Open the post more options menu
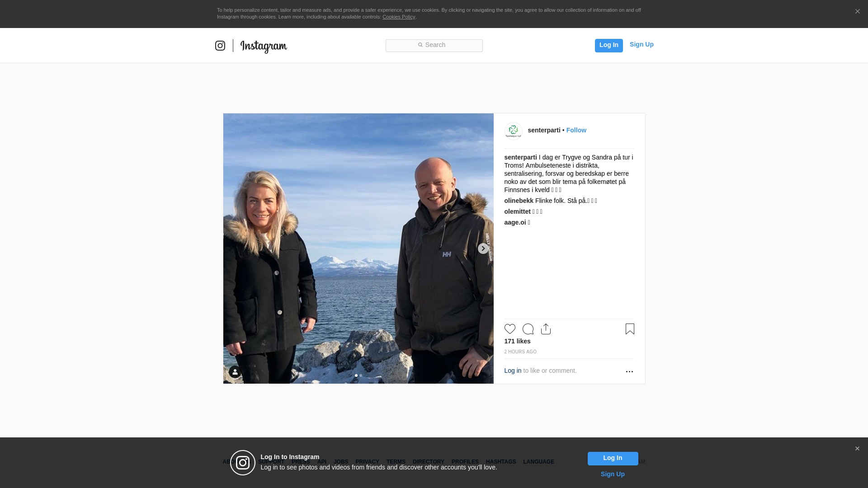The image size is (868, 488). pyautogui.click(x=629, y=371)
